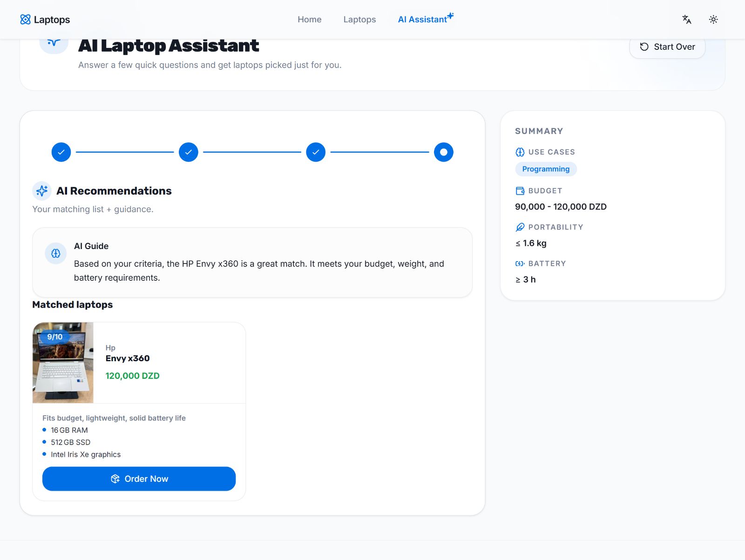Open the HP Envy x360 laptop photo

[63, 363]
